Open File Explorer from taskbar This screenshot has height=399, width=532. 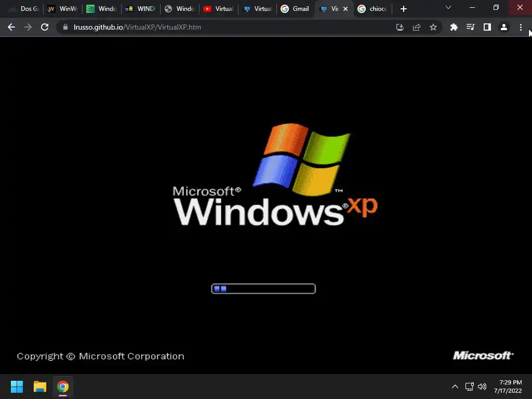pos(39,387)
